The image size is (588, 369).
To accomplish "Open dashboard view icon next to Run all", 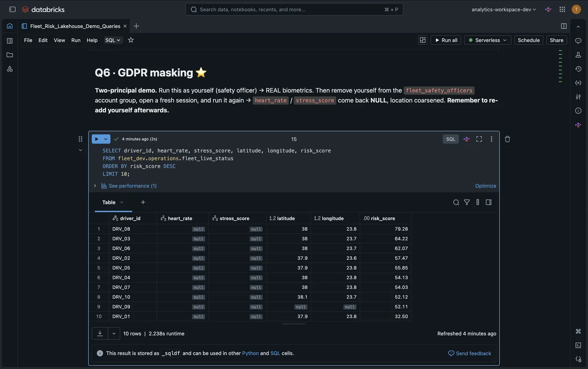I will pyautogui.click(x=423, y=40).
